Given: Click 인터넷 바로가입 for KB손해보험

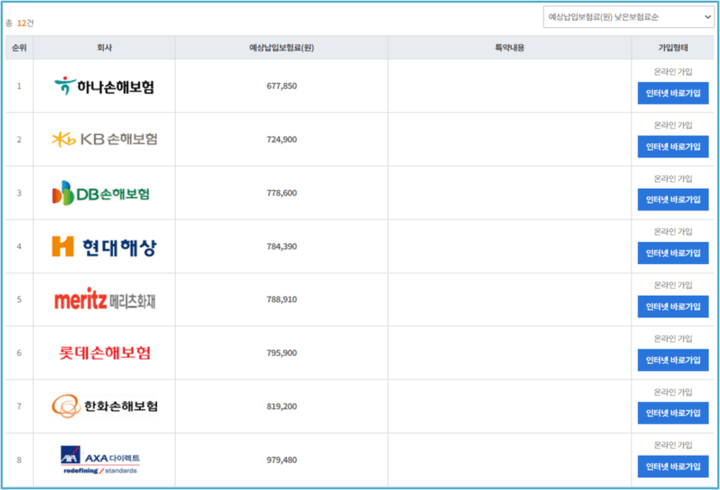Looking at the screenshot, I should [673, 146].
